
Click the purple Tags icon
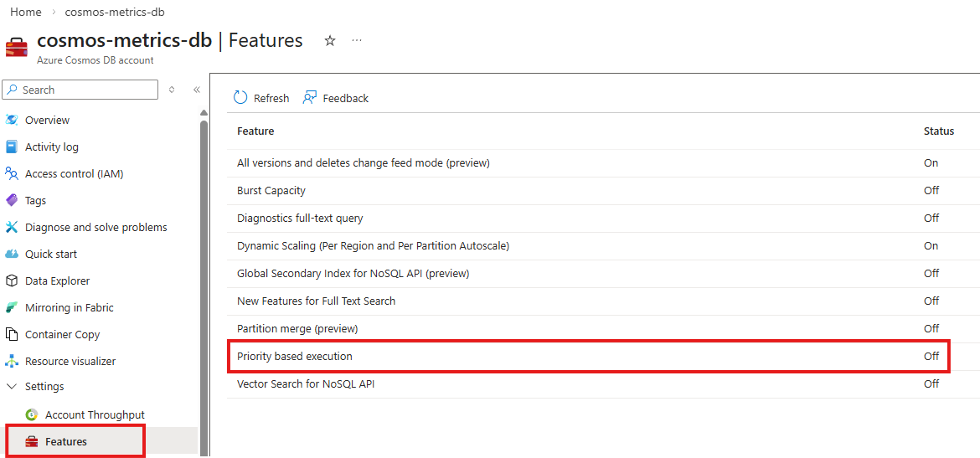(x=11, y=201)
